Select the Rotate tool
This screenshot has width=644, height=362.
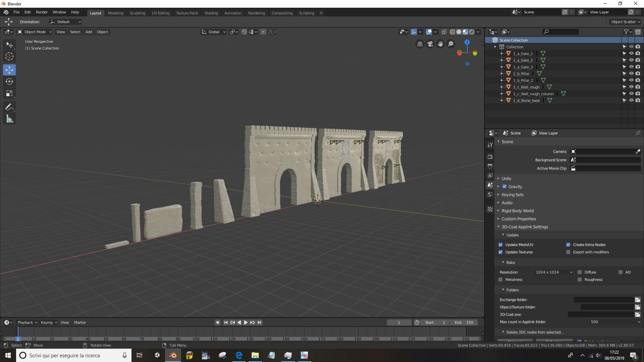click(9, 82)
